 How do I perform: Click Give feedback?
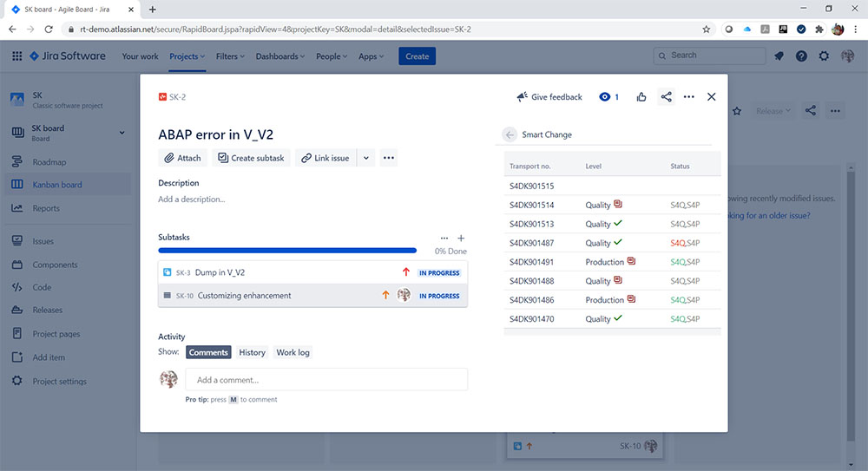[x=549, y=97]
